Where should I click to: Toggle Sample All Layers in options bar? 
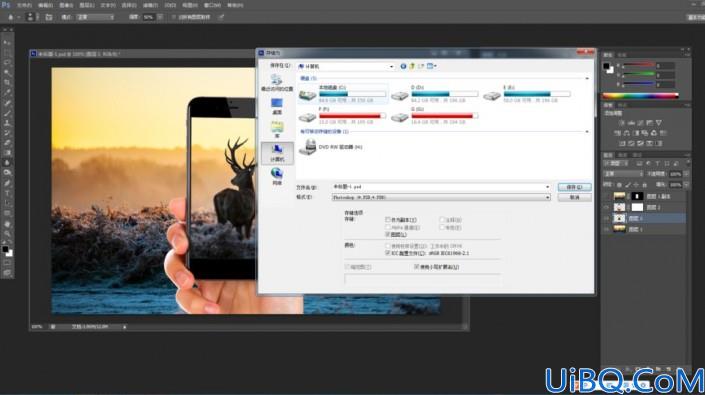(x=174, y=17)
